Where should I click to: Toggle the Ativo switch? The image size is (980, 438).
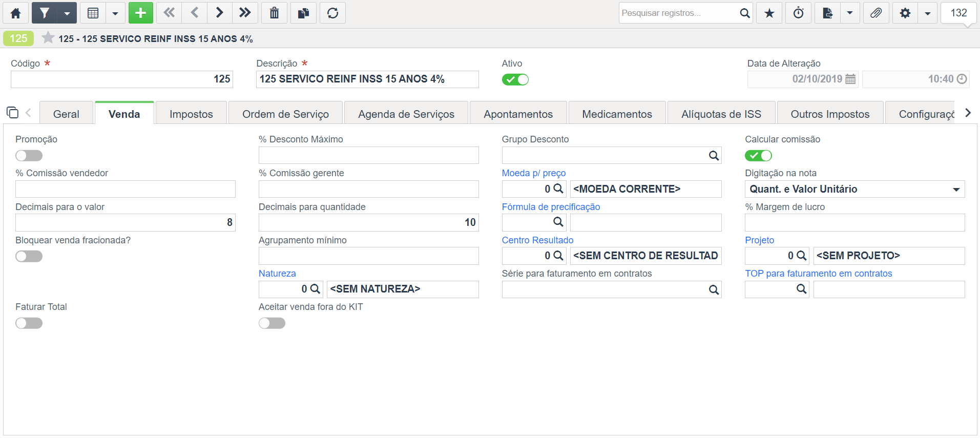click(x=515, y=79)
